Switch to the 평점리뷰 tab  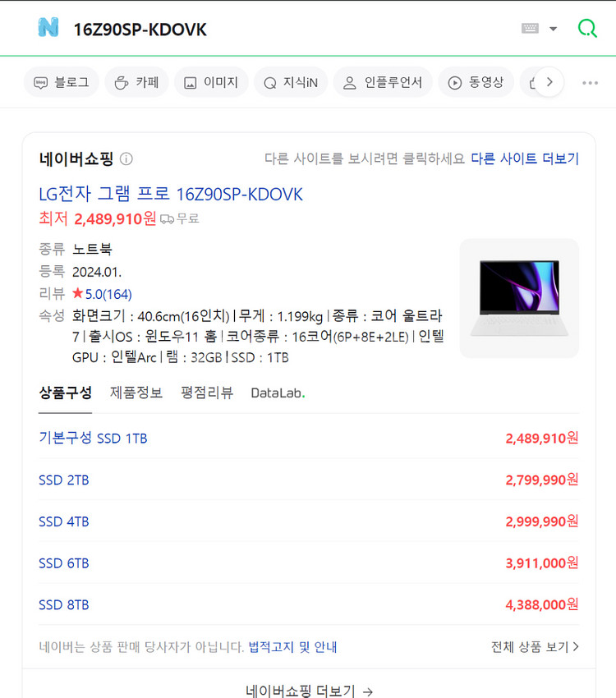207,393
